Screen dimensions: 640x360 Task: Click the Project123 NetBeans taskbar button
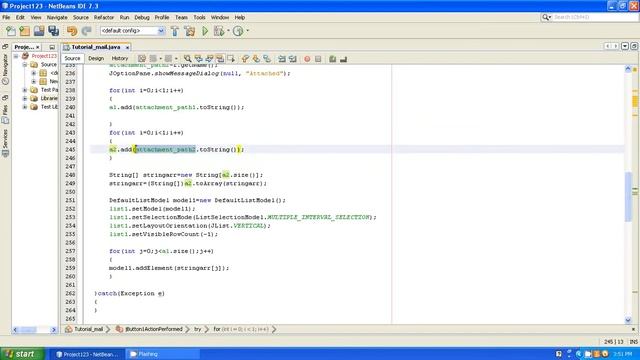point(87,354)
